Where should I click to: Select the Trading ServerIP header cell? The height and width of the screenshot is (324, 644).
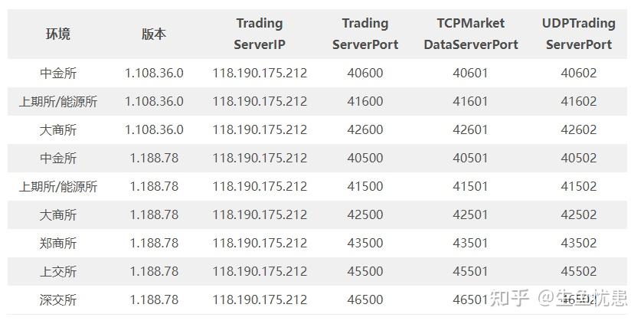[259, 34]
